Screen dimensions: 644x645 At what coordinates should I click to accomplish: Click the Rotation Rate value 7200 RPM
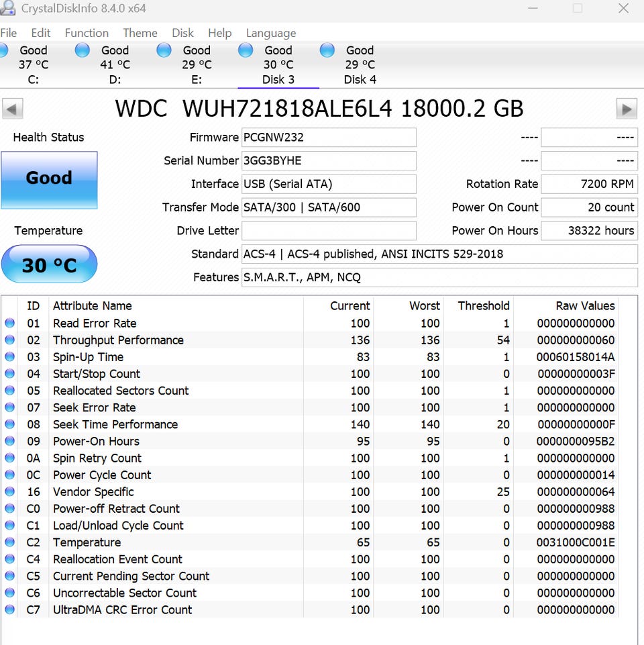589,184
